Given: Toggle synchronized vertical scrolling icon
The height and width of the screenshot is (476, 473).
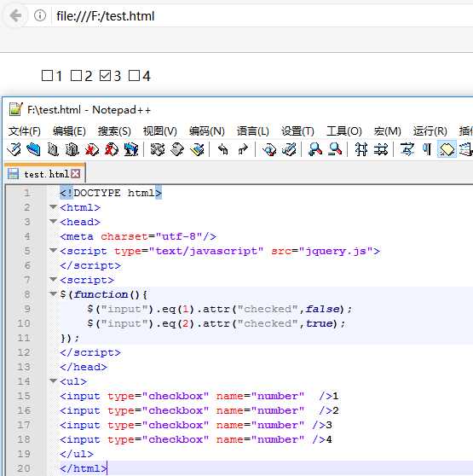Looking at the screenshot, I should (361, 149).
